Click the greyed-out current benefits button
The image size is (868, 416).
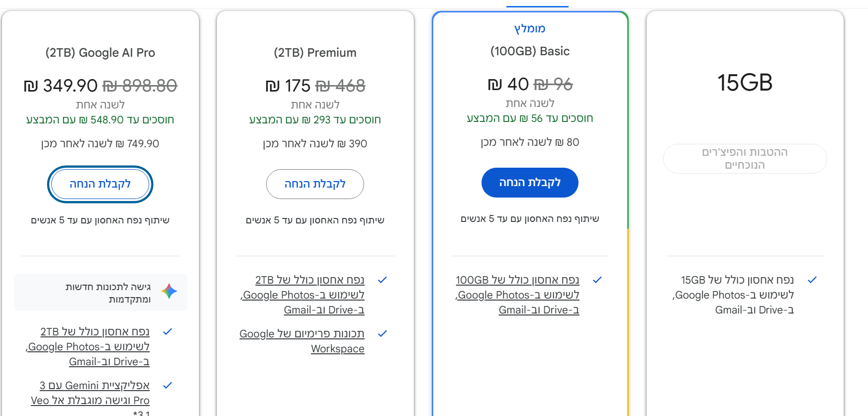(x=745, y=159)
